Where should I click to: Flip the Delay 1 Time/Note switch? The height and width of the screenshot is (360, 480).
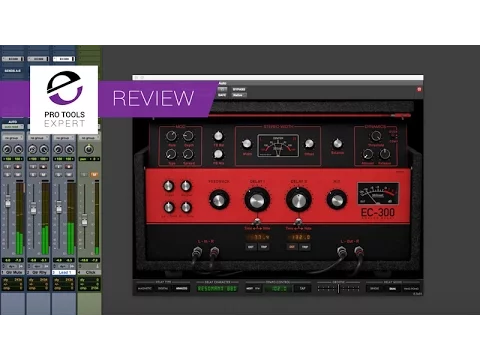click(x=257, y=222)
